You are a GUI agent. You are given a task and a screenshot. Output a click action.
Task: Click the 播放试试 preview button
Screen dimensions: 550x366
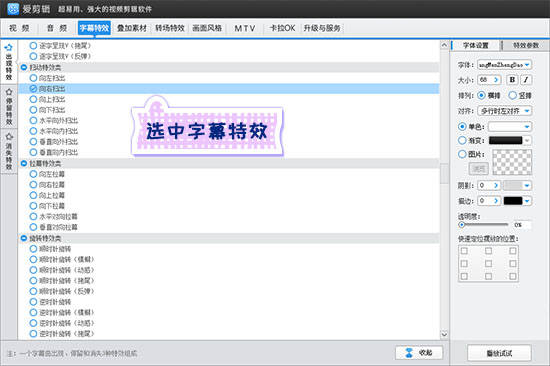(x=499, y=353)
